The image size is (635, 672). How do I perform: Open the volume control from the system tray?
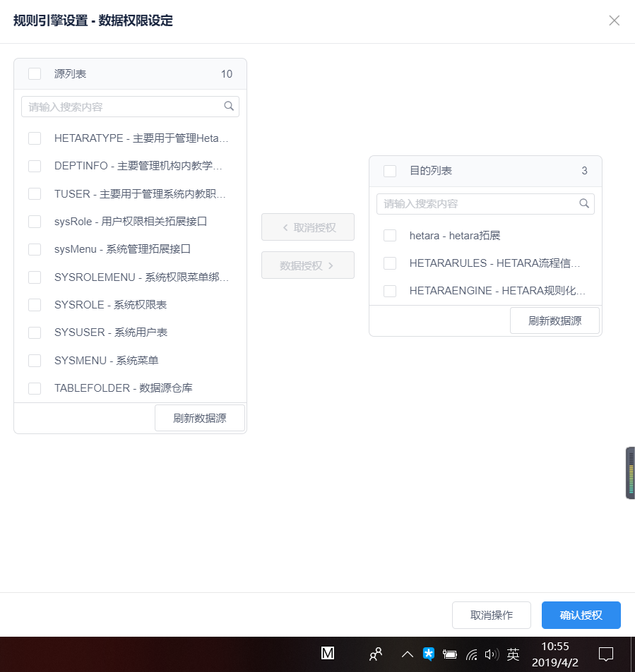492,654
